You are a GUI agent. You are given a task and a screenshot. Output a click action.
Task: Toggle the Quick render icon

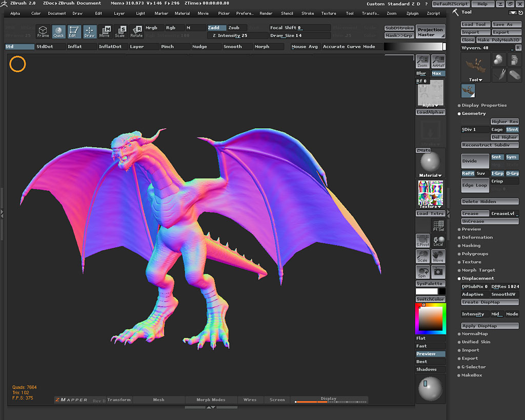[58, 31]
